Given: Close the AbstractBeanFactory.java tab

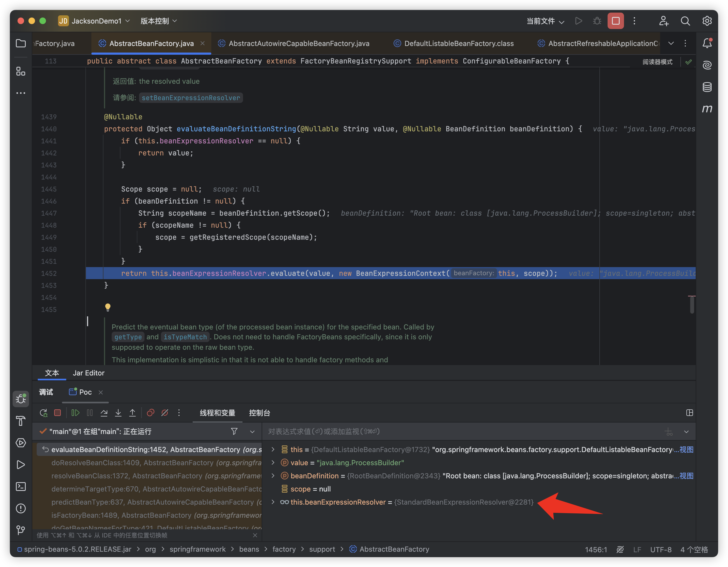Looking at the screenshot, I should click(202, 43).
